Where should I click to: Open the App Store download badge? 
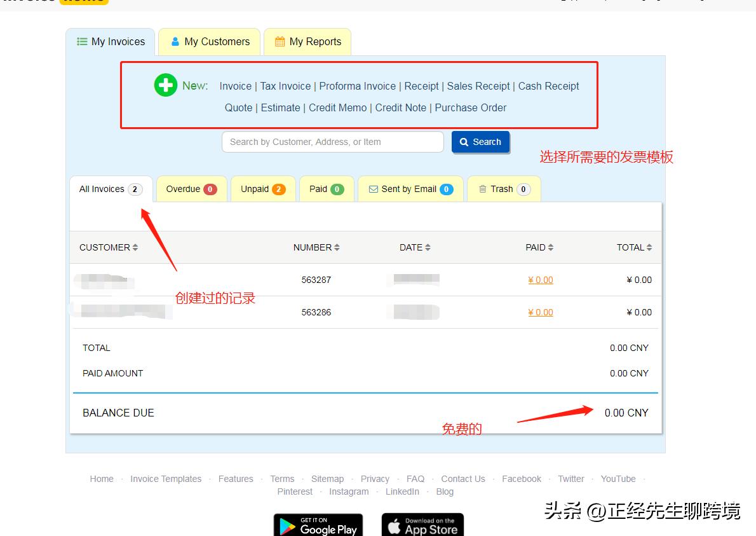[422, 525]
